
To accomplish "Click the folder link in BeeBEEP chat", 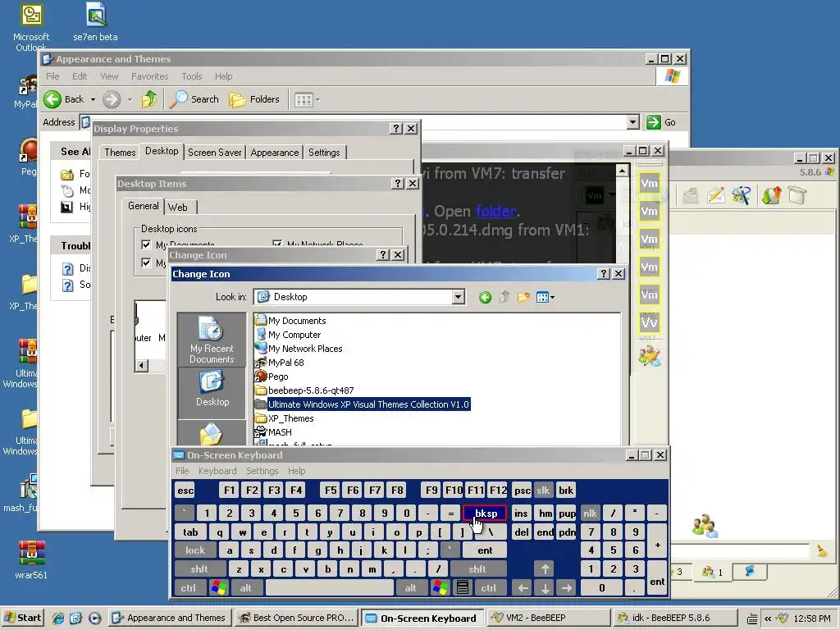I will 496,211.
